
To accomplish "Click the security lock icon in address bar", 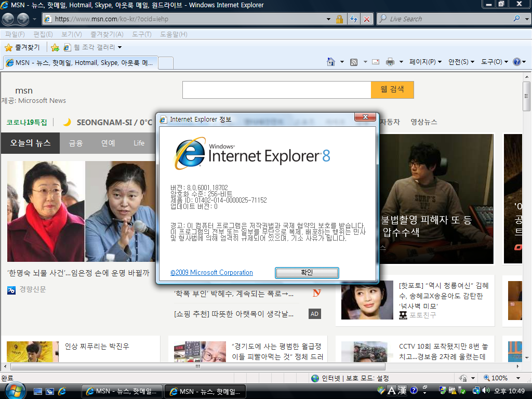I will 339,19.
